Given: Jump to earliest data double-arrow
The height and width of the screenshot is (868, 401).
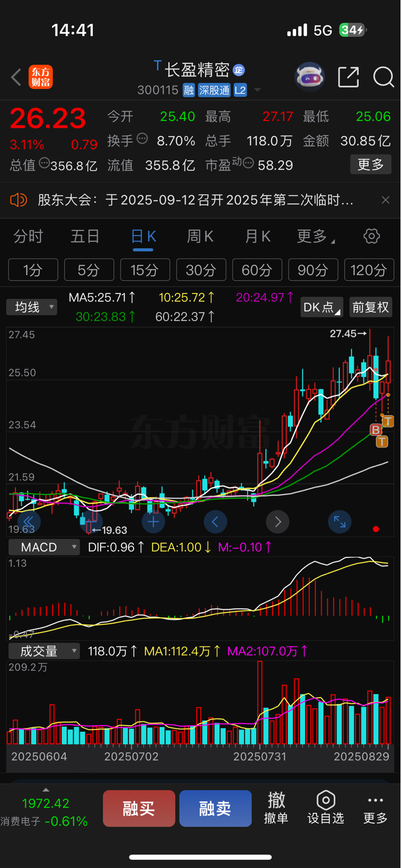Looking at the screenshot, I should [29, 521].
